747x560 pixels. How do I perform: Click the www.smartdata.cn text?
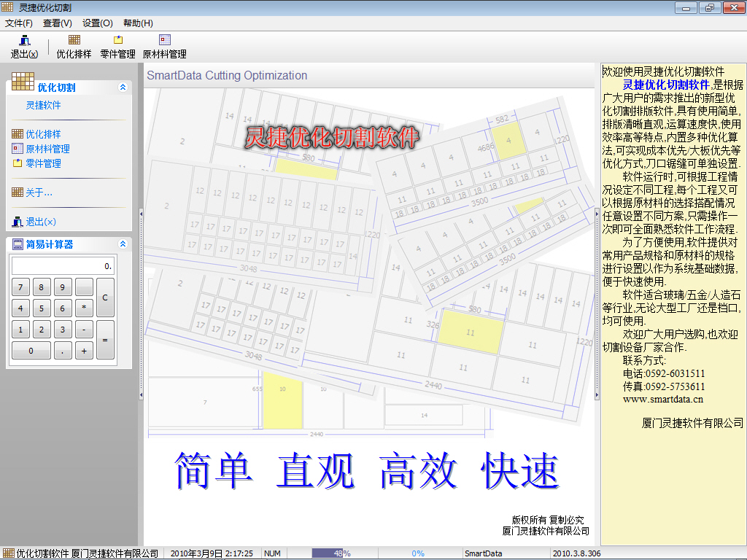(x=662, y=399)
